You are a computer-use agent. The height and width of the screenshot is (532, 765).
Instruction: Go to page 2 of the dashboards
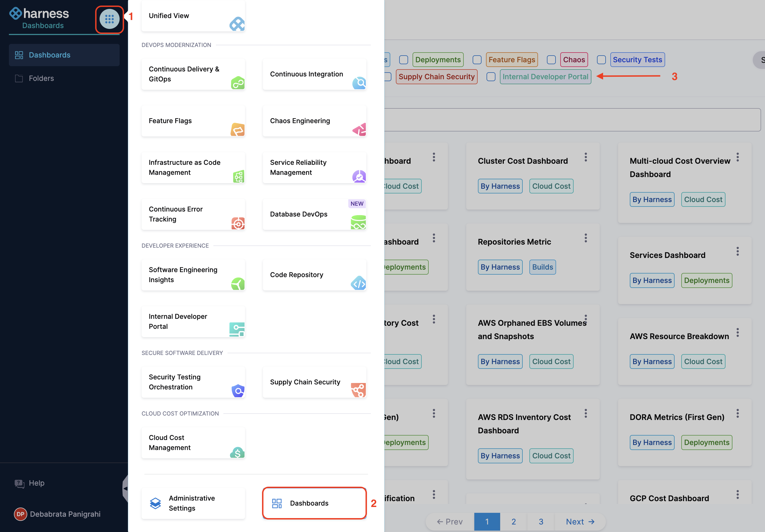(x=514, y=522)
